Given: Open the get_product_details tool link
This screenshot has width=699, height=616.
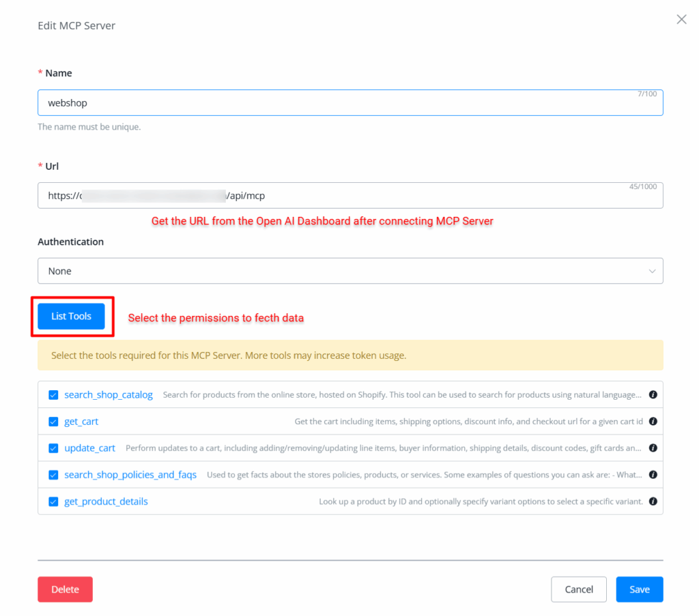Looking at the screenshot, I should (106, 501).
